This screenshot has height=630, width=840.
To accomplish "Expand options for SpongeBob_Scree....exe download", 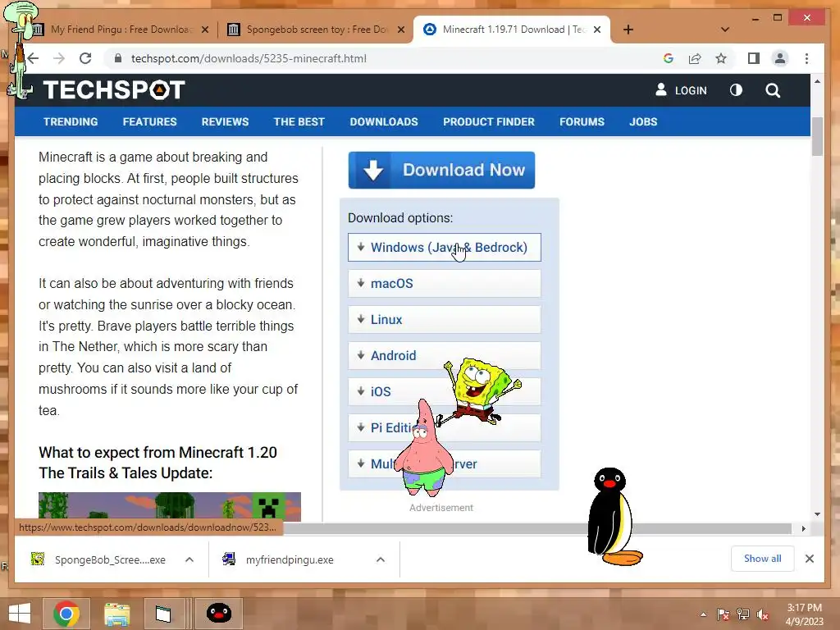I will pyautogui.click(x=189, y=559).
